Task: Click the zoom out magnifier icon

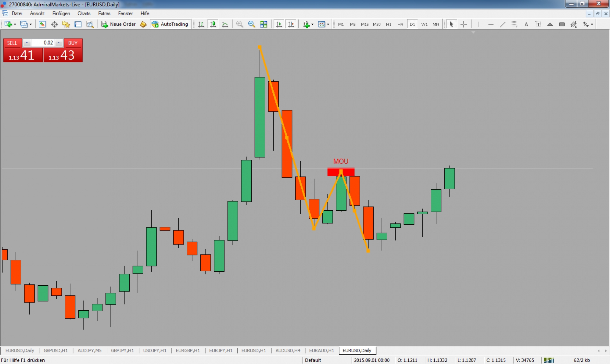Action: coord(252,24)
